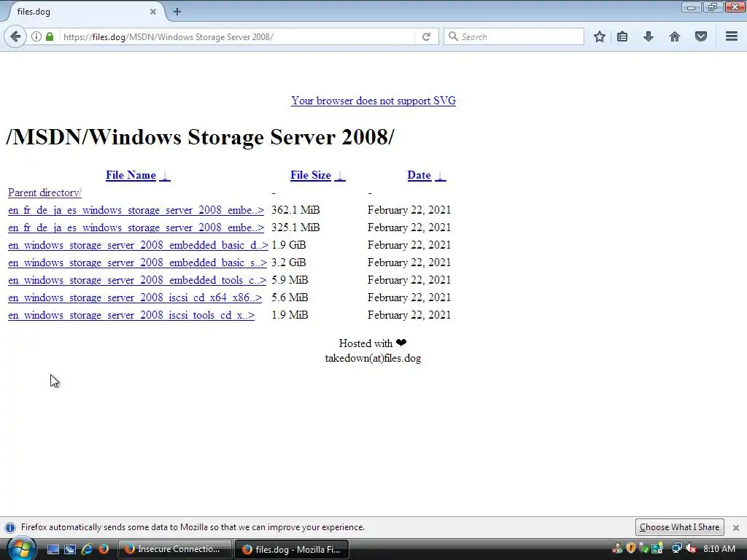This screenshot has width=747, height=560.
Task: Bookmark this page with the star icon
Action: (600, 36)
